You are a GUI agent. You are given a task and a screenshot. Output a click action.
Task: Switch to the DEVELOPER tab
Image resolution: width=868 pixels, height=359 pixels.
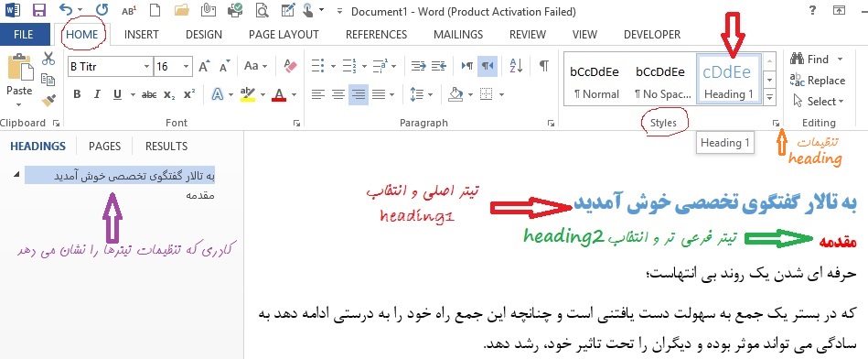coord(652,35)
